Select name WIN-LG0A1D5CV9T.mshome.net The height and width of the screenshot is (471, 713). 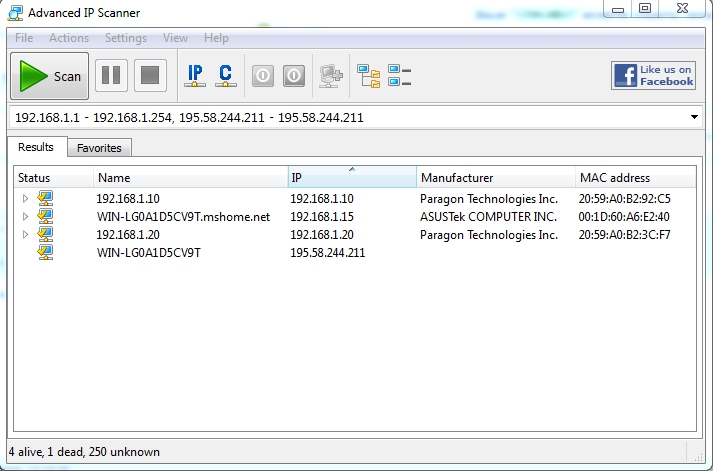183,217
